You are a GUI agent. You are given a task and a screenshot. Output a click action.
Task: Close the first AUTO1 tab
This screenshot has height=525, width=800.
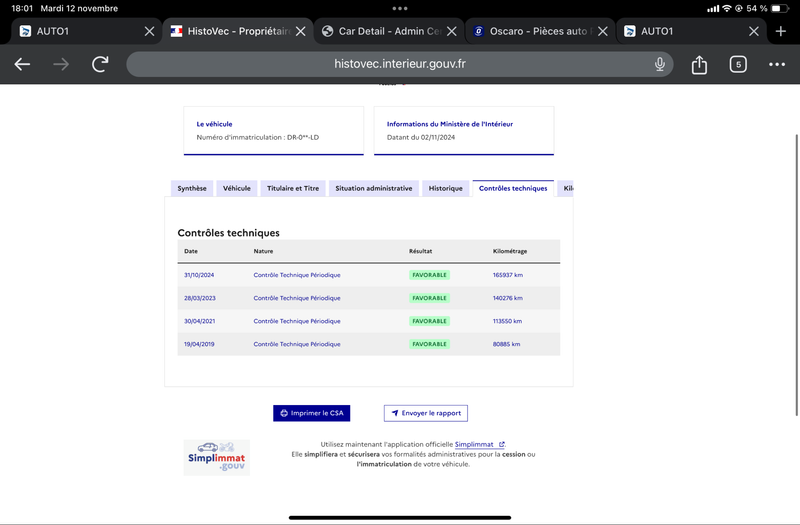(149, 31)
